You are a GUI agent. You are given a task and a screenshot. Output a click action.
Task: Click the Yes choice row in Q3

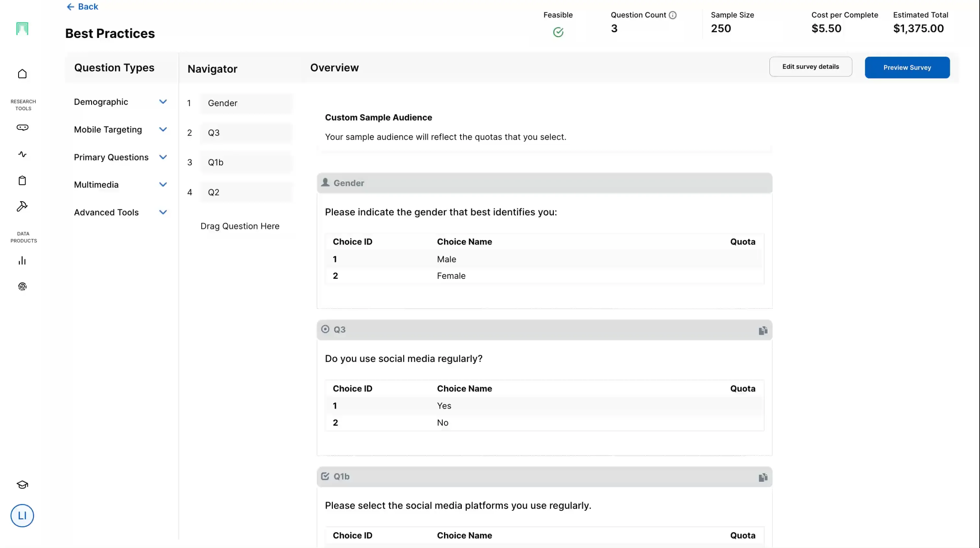(x=544, y=406)
